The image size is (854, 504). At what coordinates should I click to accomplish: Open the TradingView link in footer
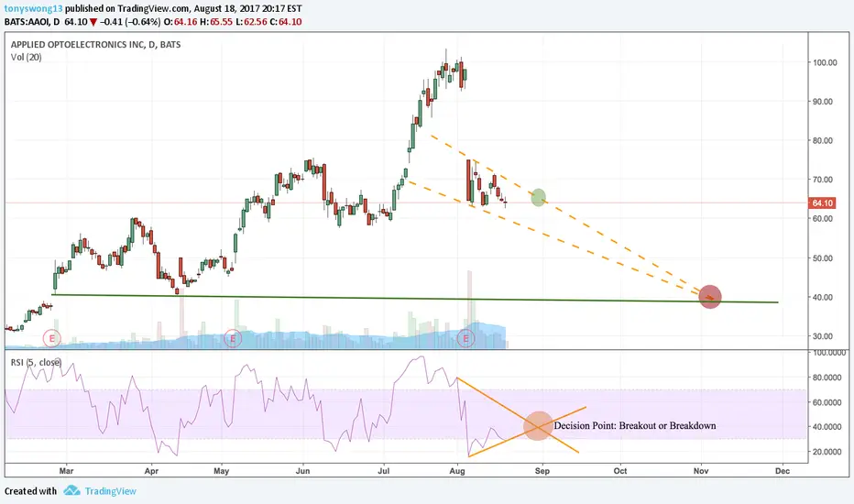111,491
